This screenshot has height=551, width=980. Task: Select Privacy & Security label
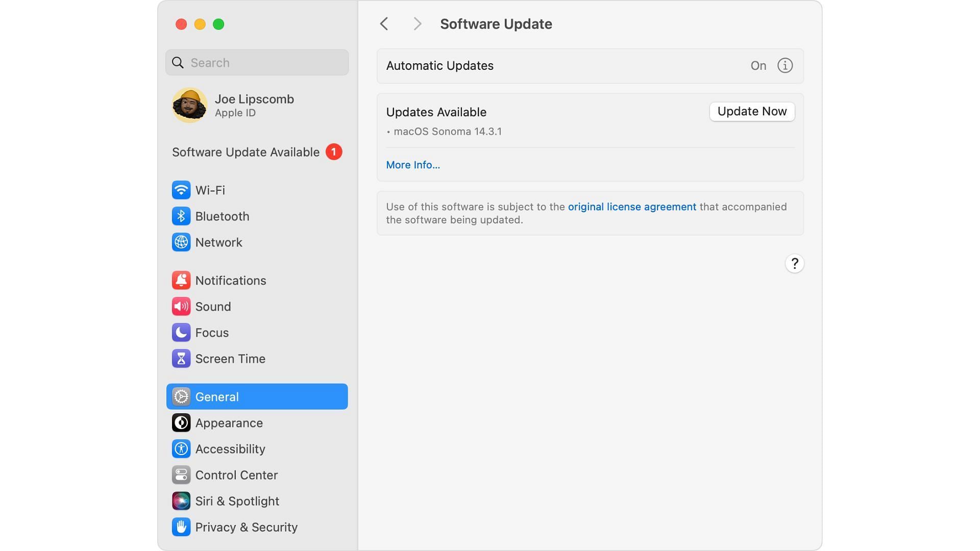point(246,527)
